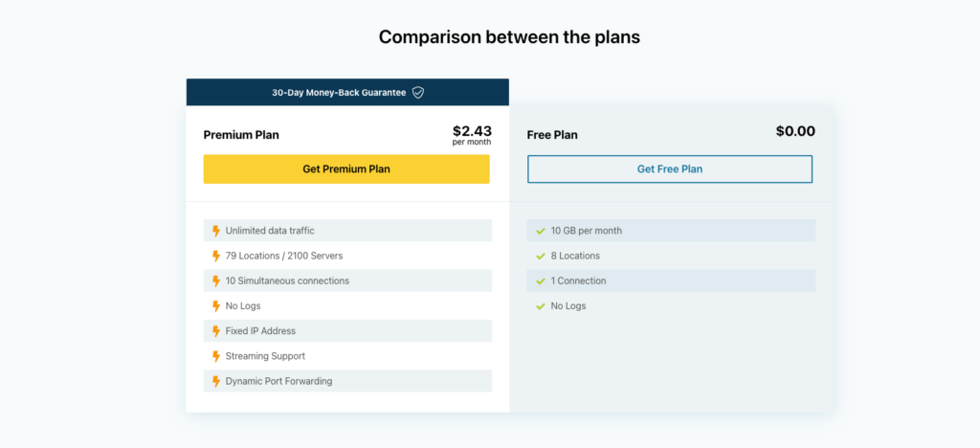Click green checkmark beside 1 Connection
The width and height of the screenshot is (980, 448).
(541, 281)
